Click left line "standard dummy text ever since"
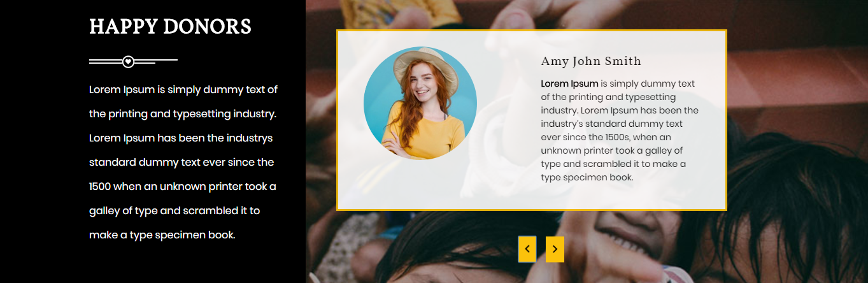Viewport: 868px width, 283px height. [181, 163]
